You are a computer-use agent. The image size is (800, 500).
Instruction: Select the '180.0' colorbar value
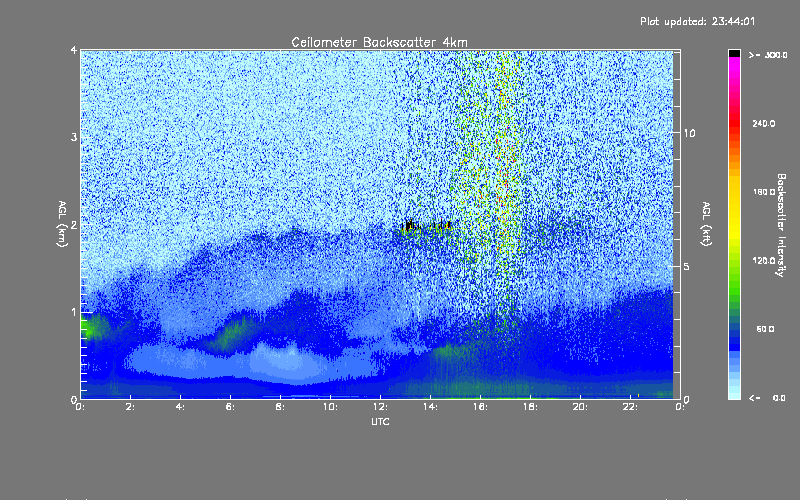(764, 192)
